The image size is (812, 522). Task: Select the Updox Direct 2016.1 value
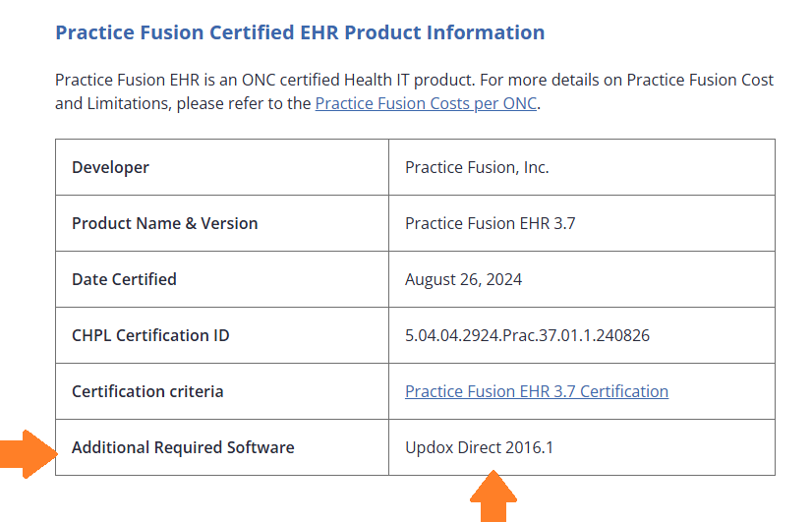click(x=479, y=447)
